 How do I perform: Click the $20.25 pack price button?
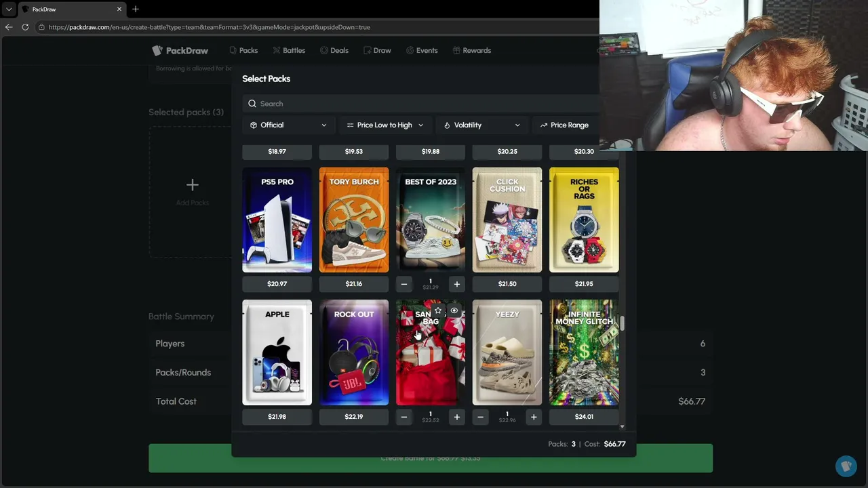(x=507, y=151)
